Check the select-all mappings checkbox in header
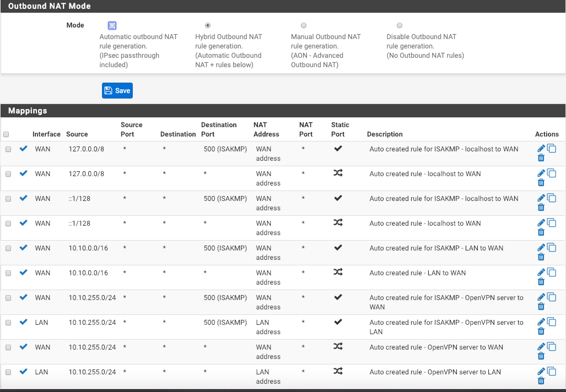 pyautogui.click(x=7, y=134)
